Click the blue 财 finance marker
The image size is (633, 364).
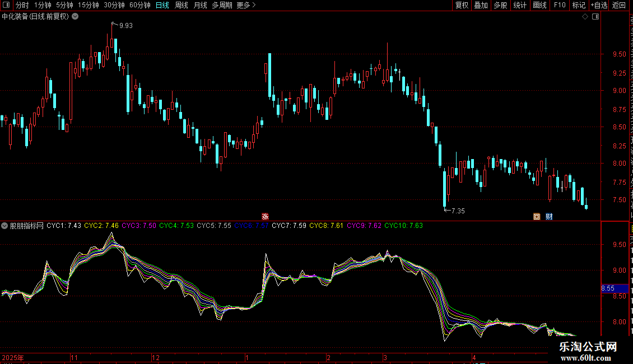pos(549,217)
